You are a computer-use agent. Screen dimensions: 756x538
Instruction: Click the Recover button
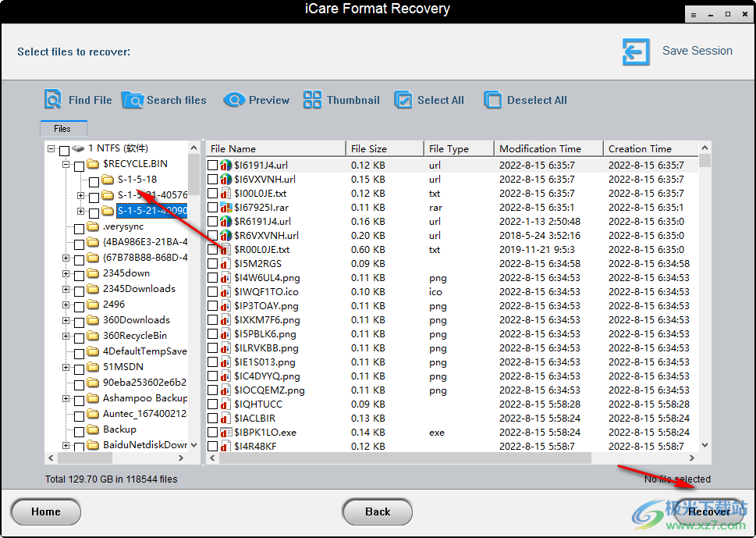708,512
